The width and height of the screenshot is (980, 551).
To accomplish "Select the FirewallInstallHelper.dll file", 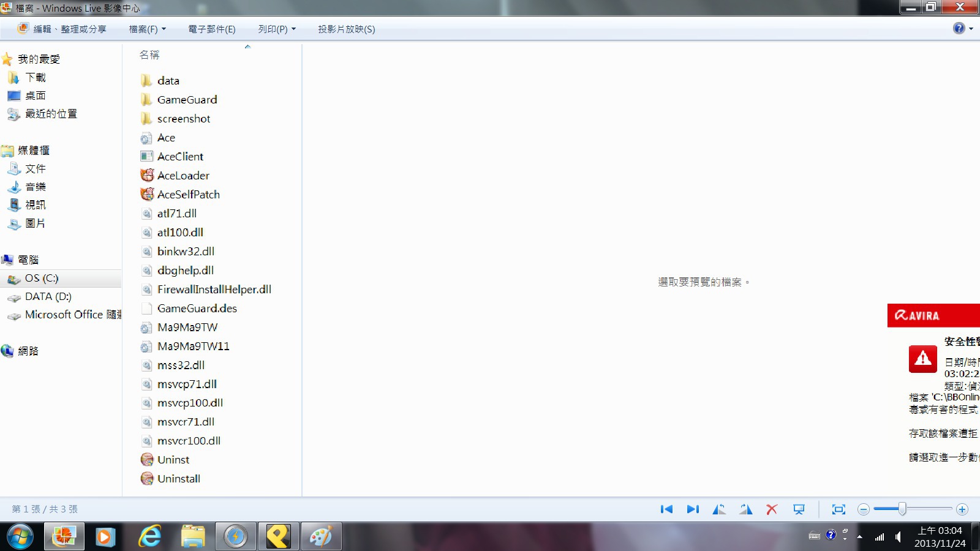I will tap(214, 290).
